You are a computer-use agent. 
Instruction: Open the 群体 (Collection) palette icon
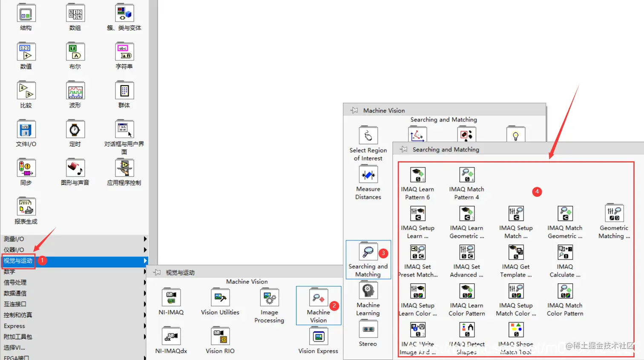click(x=124, y=91)
